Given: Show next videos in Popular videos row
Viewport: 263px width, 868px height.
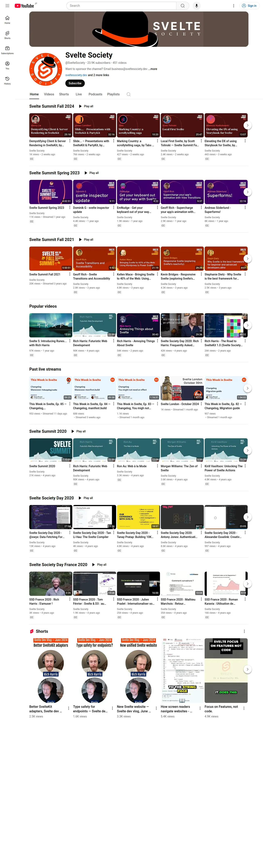Looking at the screenshot, I should pos(247,325).
